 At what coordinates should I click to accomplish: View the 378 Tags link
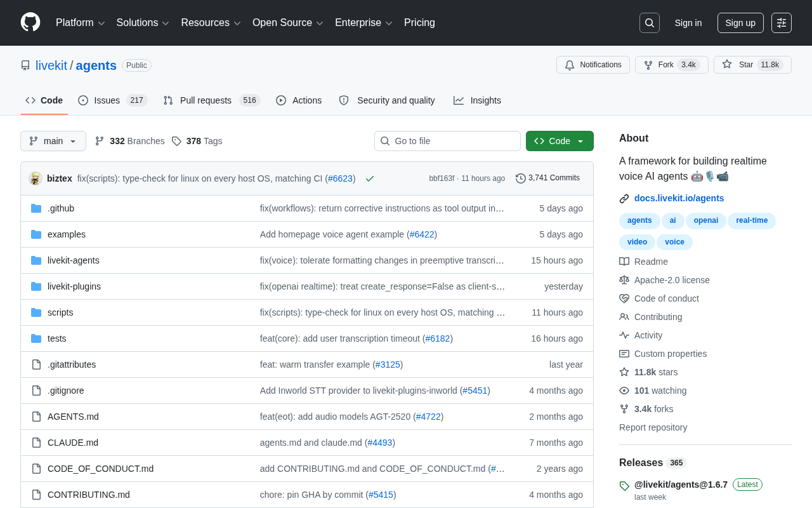tap(197, 141)
